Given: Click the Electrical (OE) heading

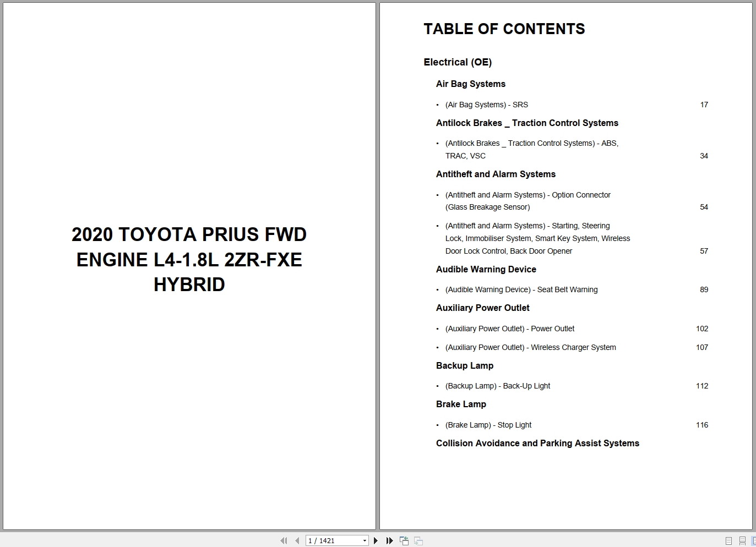Looking at the screenshot, I should [458, 62].
